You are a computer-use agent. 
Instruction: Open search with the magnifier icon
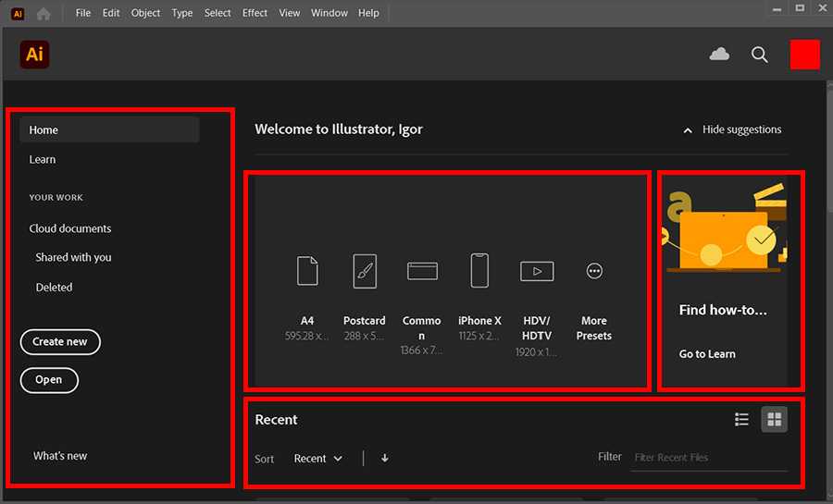pyautogui.click(x=760, y=55)
